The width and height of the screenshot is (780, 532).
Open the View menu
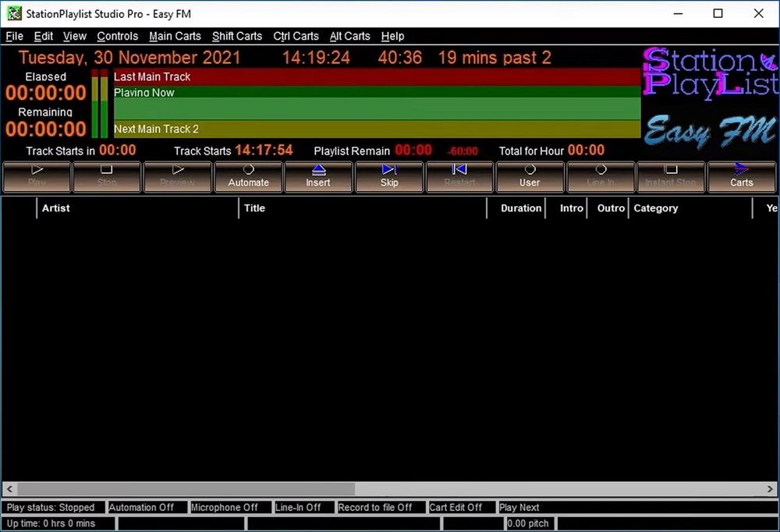(x=75, y=37)
